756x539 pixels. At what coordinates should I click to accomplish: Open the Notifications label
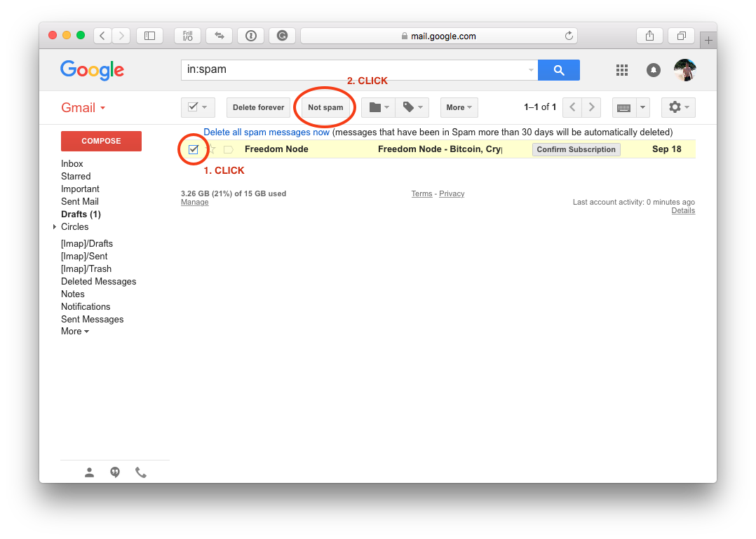tap(86, 306)
